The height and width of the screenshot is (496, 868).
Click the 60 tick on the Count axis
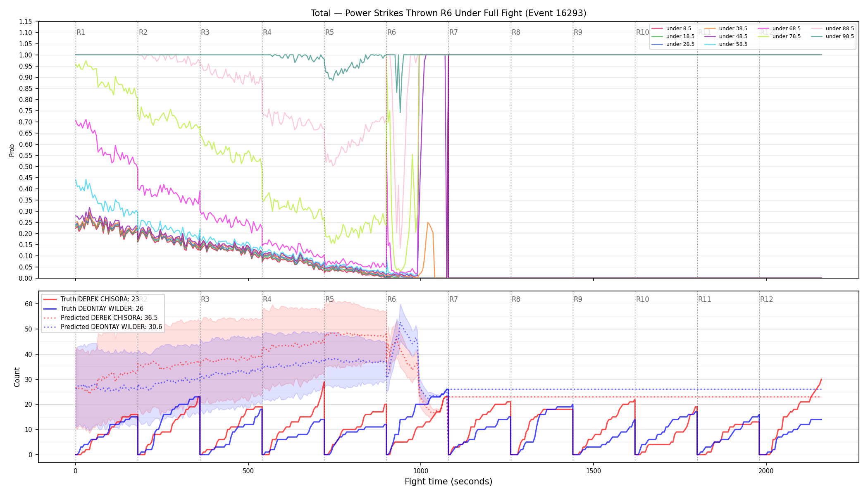pos(29,304)
